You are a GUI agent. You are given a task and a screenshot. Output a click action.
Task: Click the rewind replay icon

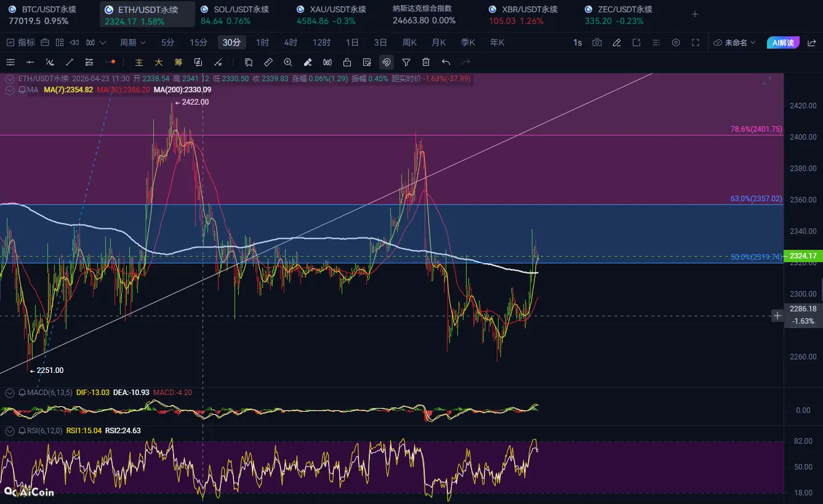(74, 42)
